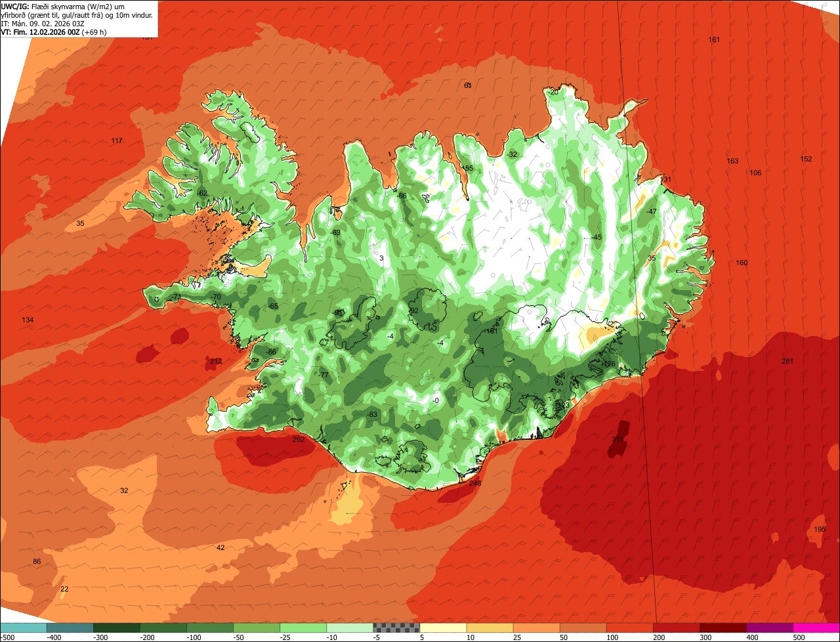Click the map value -47
Image resolution: width=840 pixels, height=642 pixels.
click(x=650, y=212)
